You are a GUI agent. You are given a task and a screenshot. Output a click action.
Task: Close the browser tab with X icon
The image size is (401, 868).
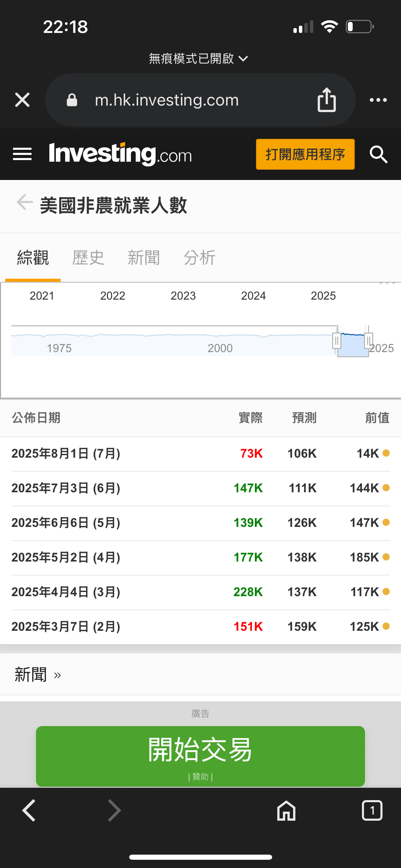[22, 100]
